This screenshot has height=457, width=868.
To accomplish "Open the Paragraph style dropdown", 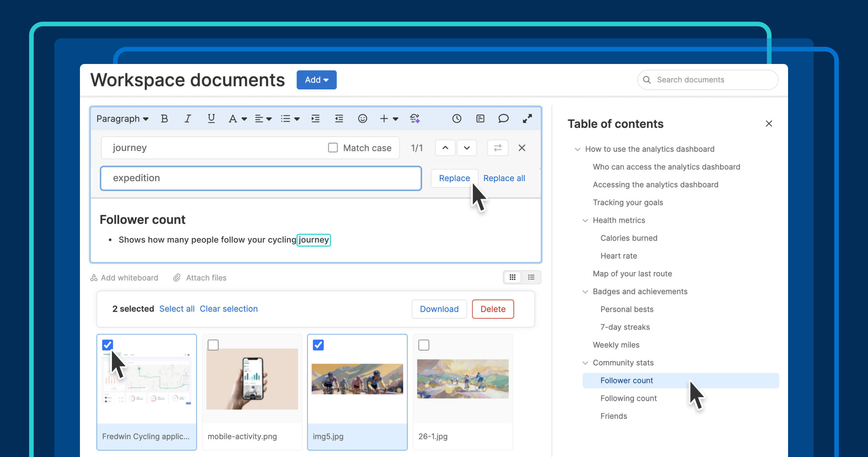I will 122,119.
